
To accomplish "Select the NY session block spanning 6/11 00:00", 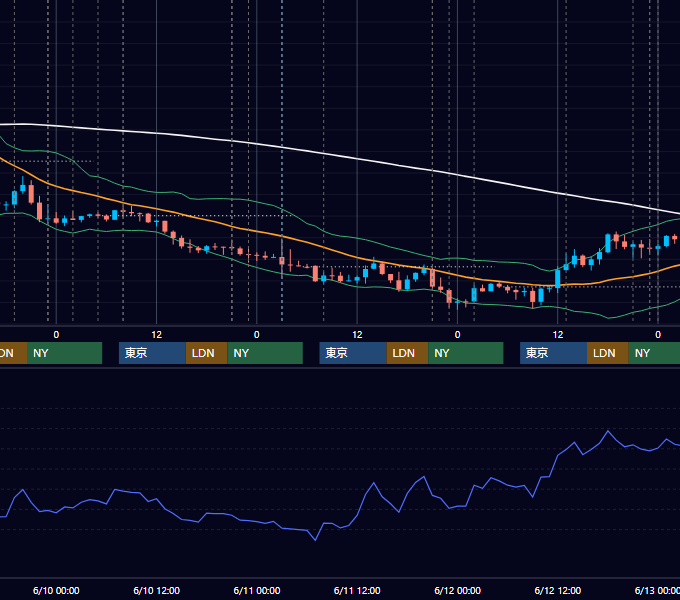I will [265, 353].
